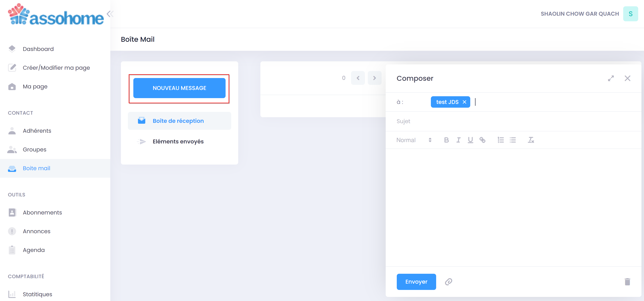Attach a file with paperclip icon
The height and width of the screenshot is (301, 644).
(x=448, y=282)
